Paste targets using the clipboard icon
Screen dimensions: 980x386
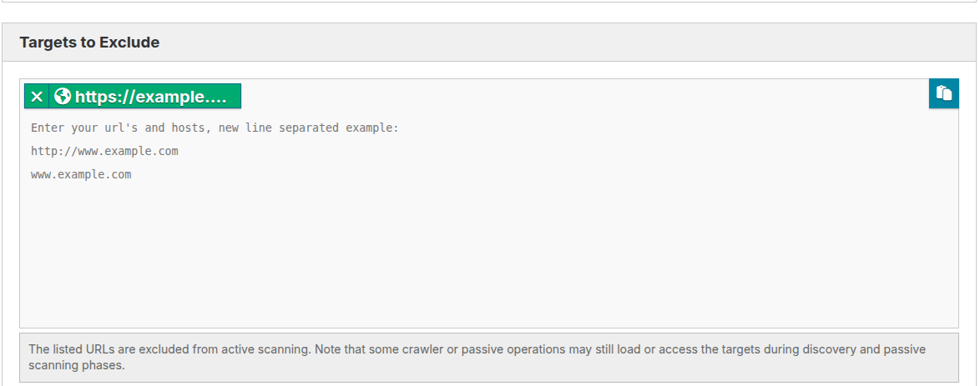[x=944, y=93]
